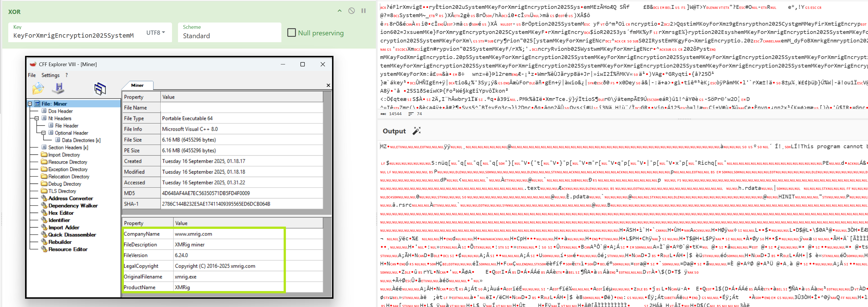The height and width of the screenshot is (307, 868).
Task: Select the Miner tab
Action: (x=137, y=85)
